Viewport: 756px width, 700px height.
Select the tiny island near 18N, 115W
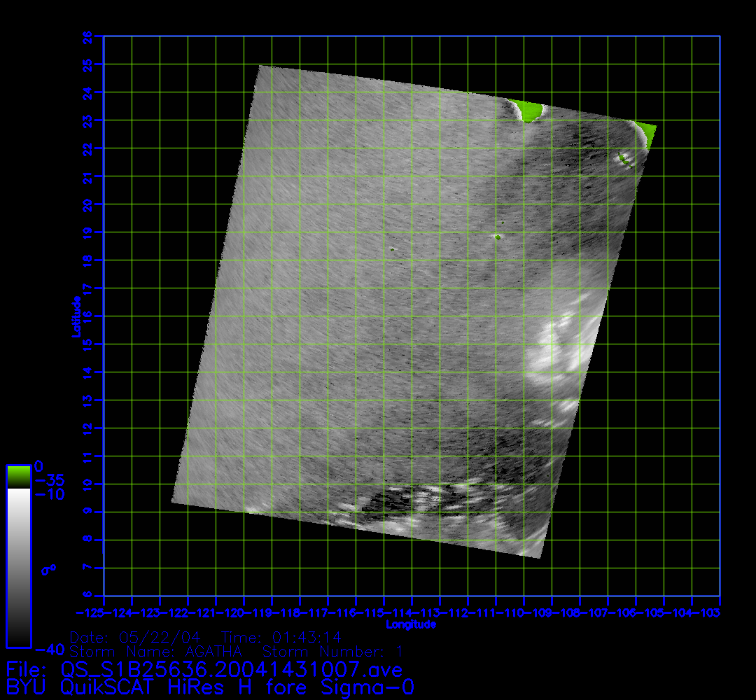click(x=393, y=248)
